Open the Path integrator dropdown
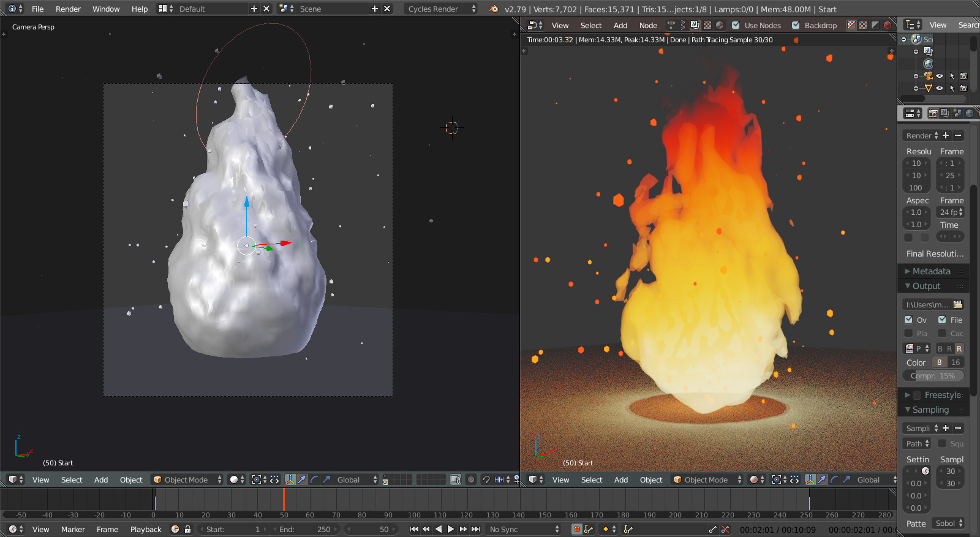The width and height of the screenshot is (980, 537). click(x=917, y=443)
